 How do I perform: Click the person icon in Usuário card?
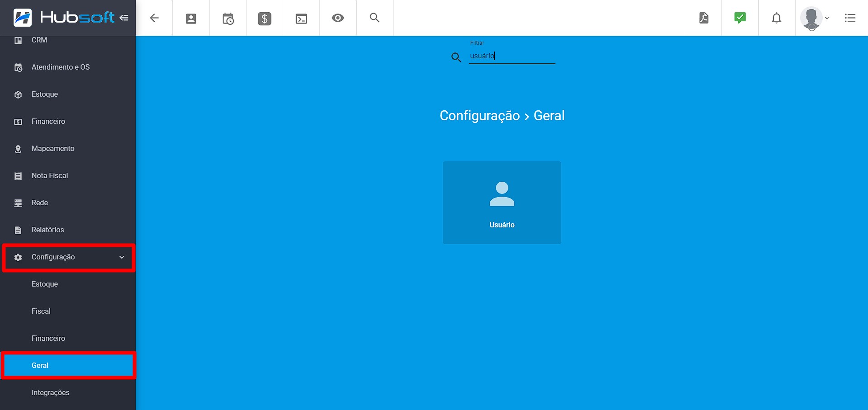point(502,194)
